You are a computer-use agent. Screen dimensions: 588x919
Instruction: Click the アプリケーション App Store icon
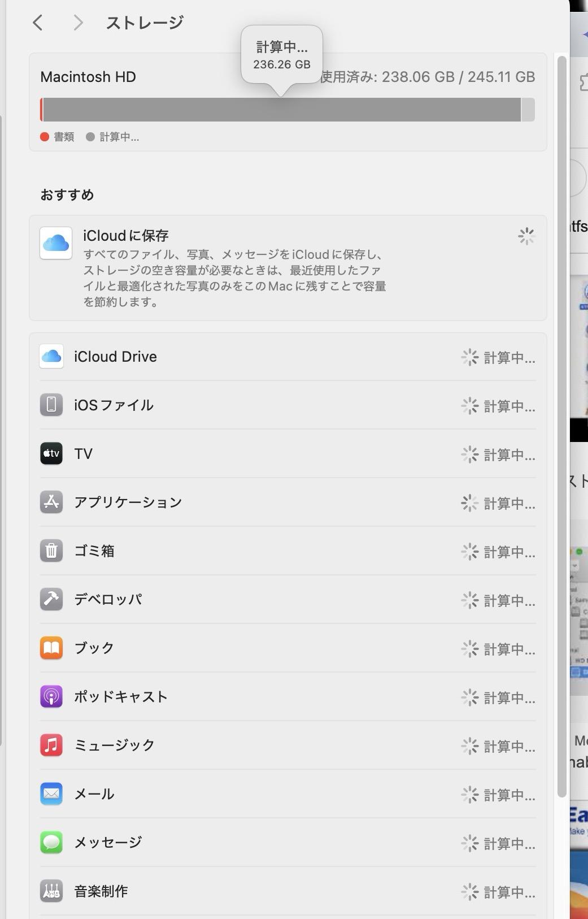(51, 502)
